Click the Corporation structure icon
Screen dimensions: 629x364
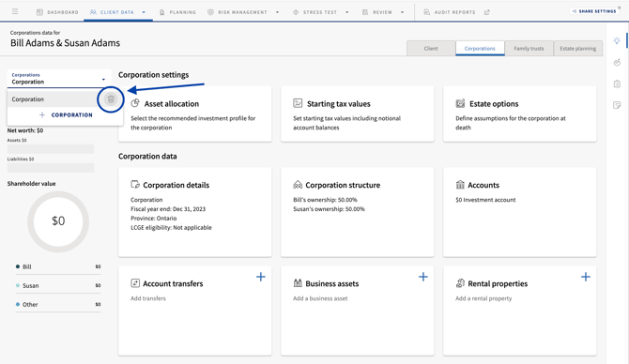(x=298, y=185)
